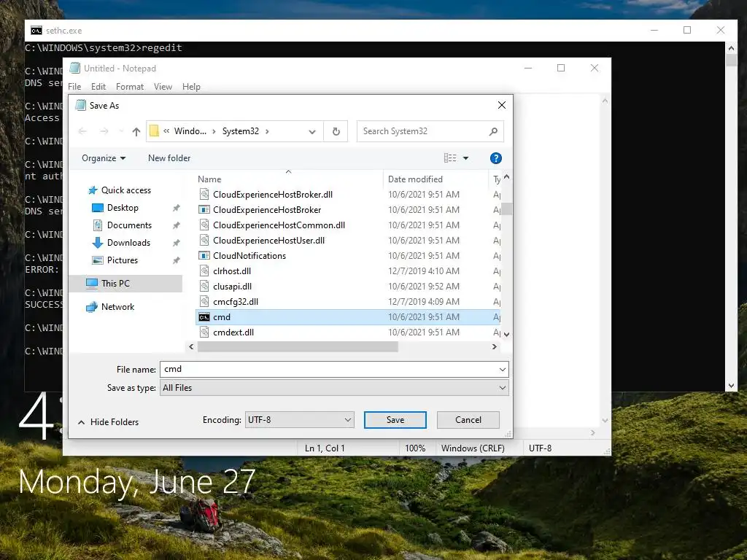This screenshot has width=747, height=560.
Task: Open the Save as type combo box
Action: pos(334,388)
